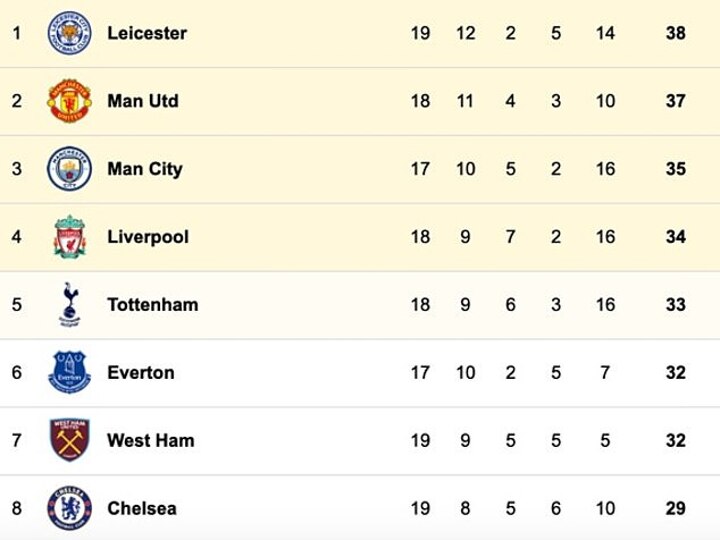Click Man Utd's 37 points value
Image resolution: width=720 pixels, height=540 pixels.
pos(676,101)
